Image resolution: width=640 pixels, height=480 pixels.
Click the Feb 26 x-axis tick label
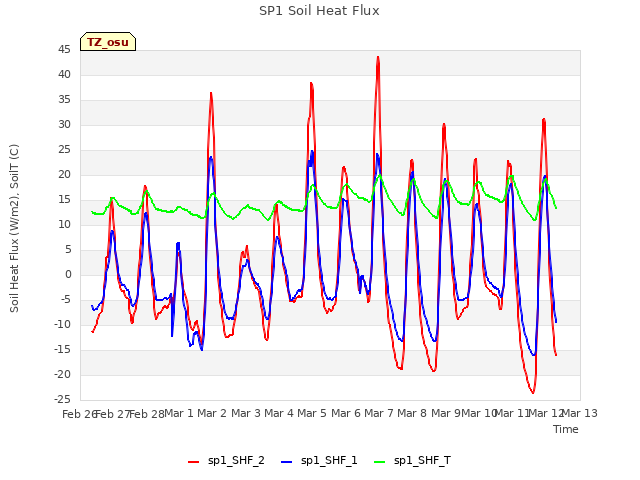[x=80, y=414]
